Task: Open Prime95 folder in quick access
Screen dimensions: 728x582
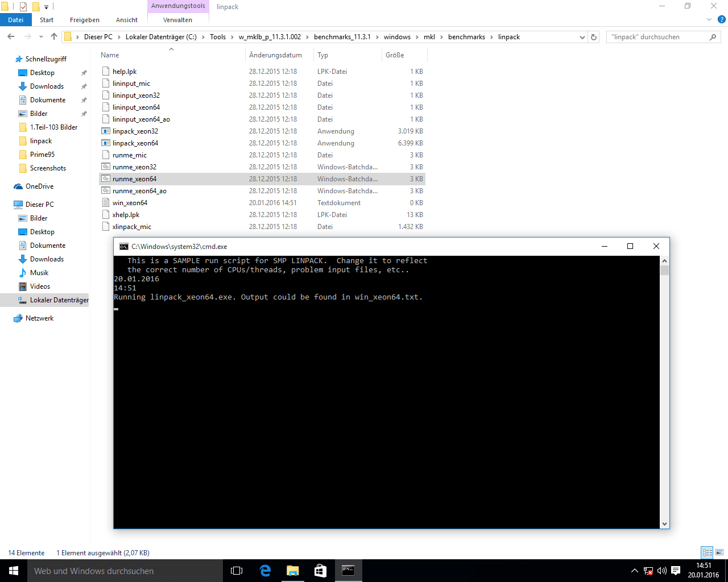Action: click(42, 155)
